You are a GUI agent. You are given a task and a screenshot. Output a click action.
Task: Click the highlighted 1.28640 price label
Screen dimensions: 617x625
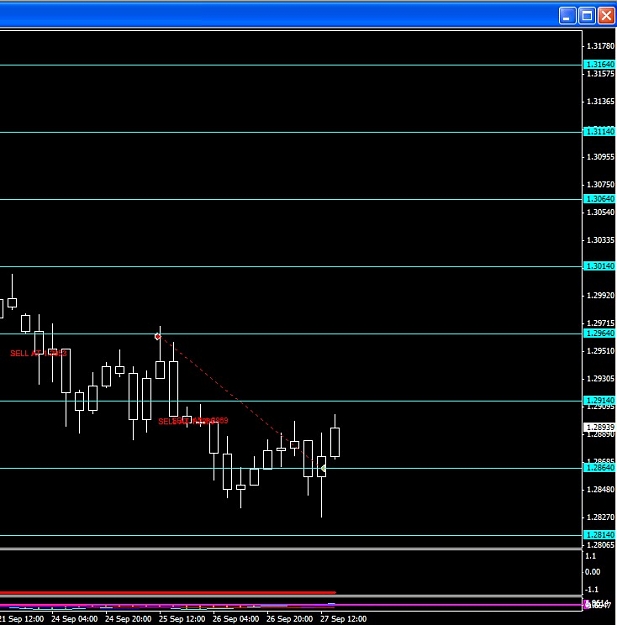[599, 468]
